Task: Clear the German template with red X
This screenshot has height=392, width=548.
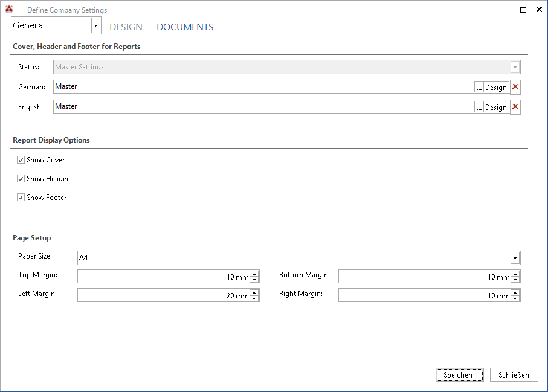Action: (x=515, y=87)
